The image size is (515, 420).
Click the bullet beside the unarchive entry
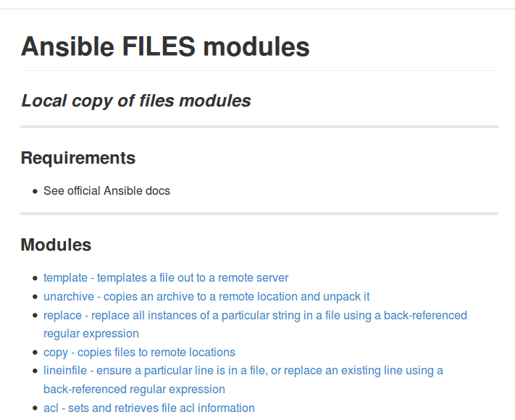[x=35, y=297]
